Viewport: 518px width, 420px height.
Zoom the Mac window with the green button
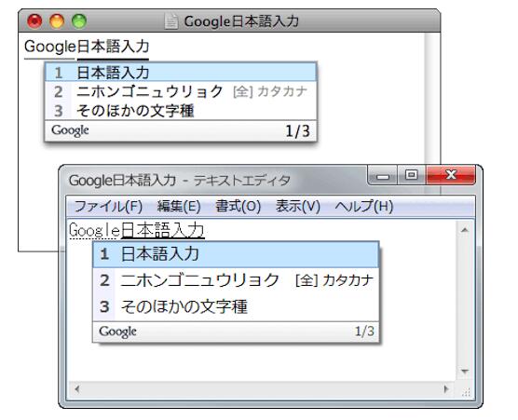click(x=79, y=21)
